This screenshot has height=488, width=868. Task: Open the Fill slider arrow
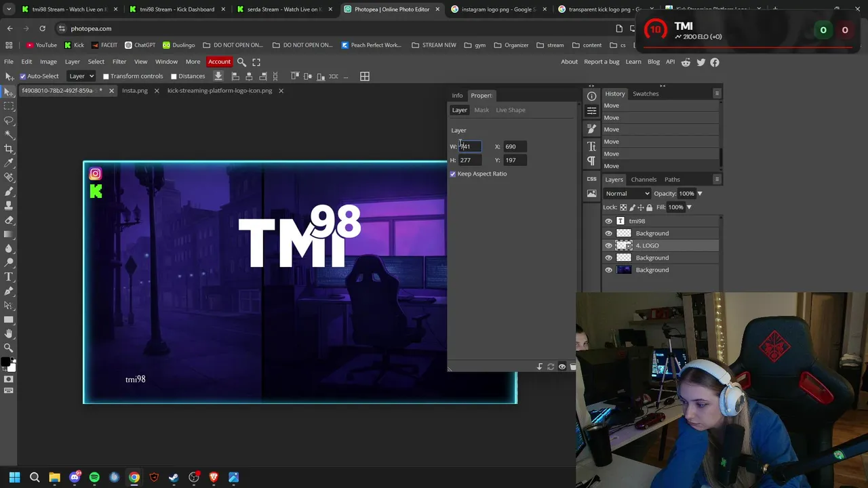[x=689, y=207]
